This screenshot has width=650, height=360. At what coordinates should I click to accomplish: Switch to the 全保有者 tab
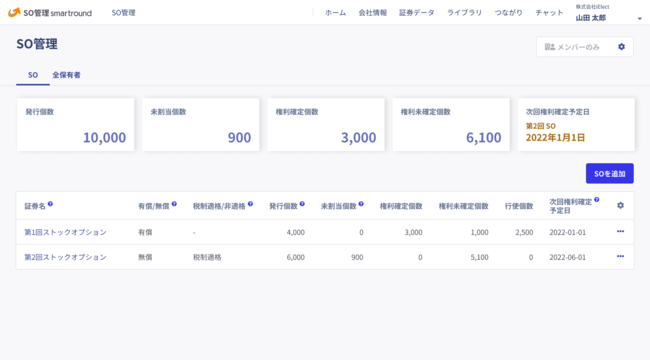coord(66,75)
